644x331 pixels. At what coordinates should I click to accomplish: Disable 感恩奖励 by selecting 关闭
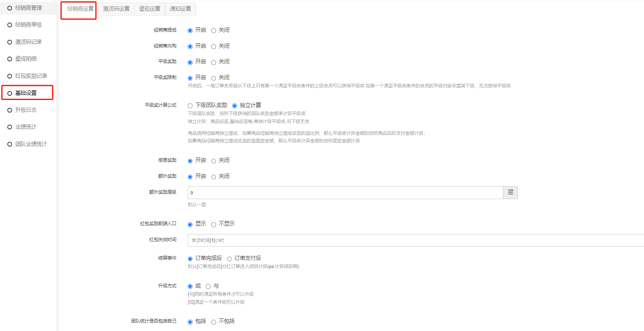point(214,161)
